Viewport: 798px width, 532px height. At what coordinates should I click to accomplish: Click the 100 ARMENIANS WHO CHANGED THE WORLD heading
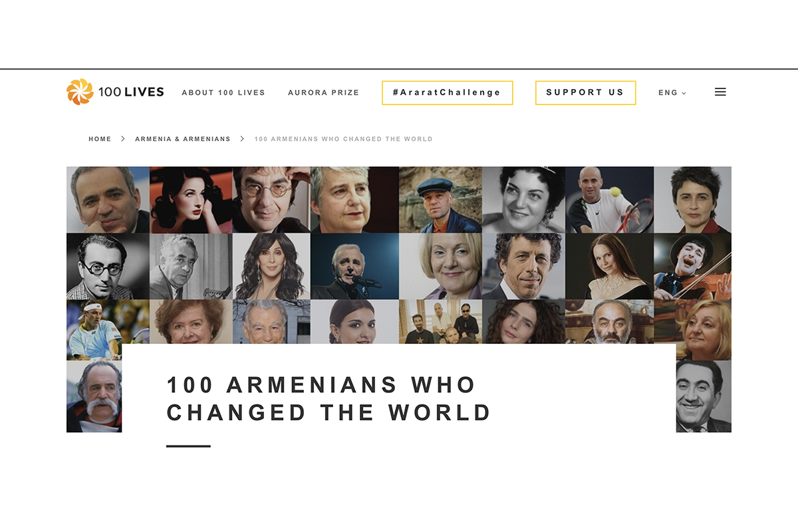pyautogui.click(x=329, y=398)
